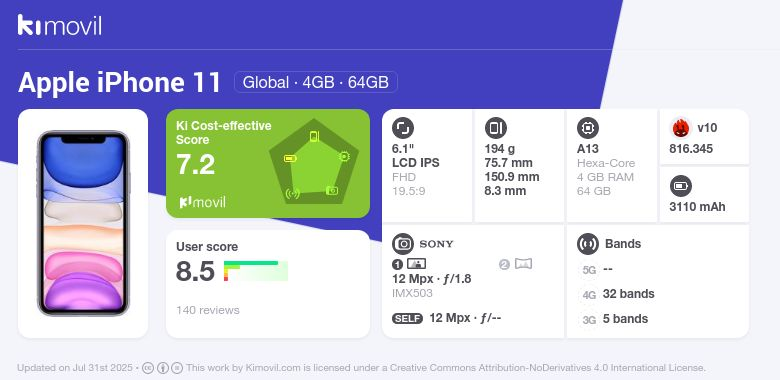Click the Creative Commons license icon
The image size is (780, 380).
148,368
